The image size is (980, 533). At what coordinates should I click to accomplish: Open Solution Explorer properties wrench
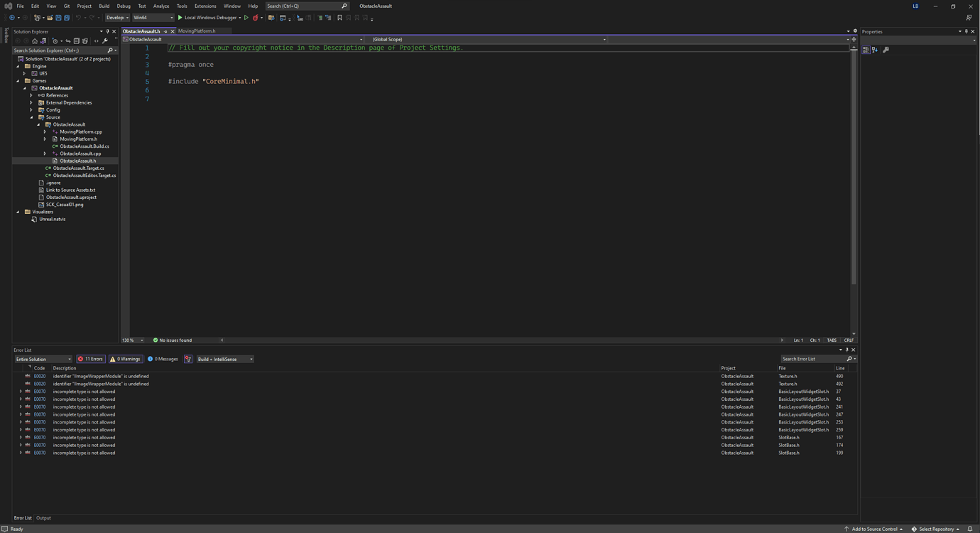pyautogui.click(x=105, y=41)
